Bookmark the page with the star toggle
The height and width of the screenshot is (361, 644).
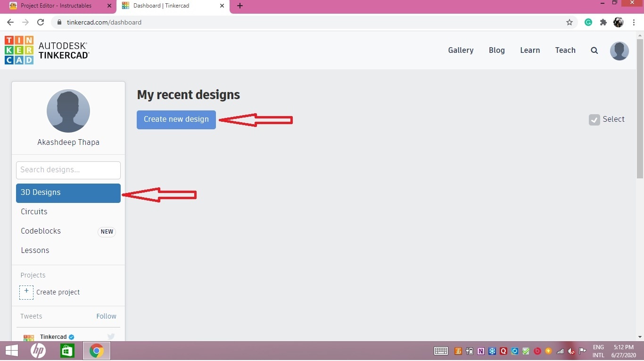(569, 22)
